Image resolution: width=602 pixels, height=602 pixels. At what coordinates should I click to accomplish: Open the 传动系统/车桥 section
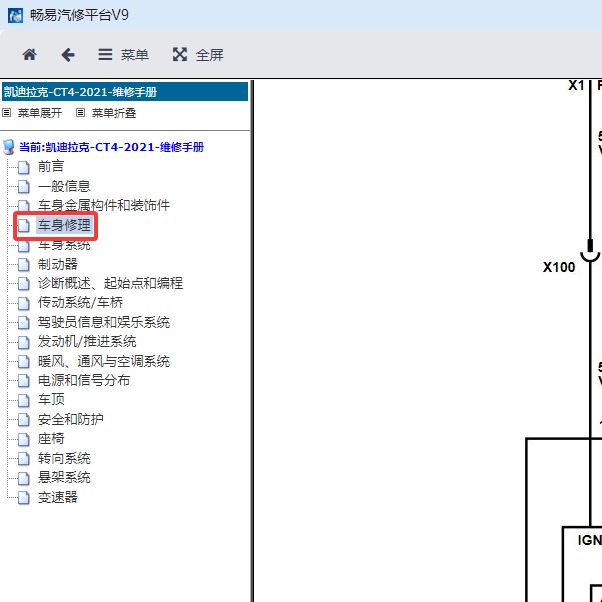point(80,303)
